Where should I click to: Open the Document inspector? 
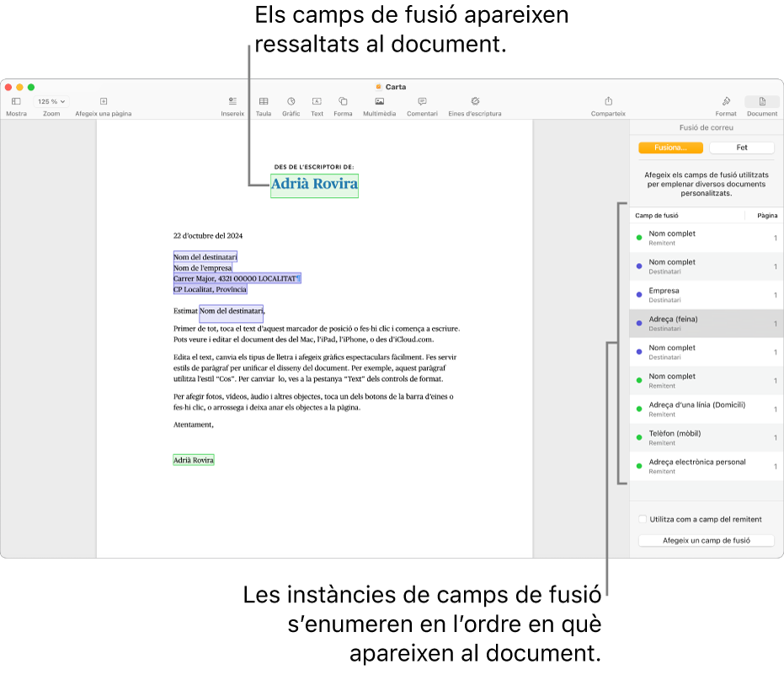762,102
